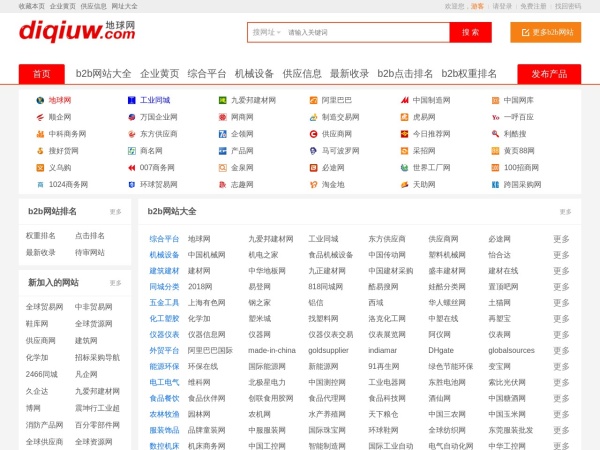Click the 外贸平台 category link
Viewport: 600px width, 450px height.
click(164, 351)
